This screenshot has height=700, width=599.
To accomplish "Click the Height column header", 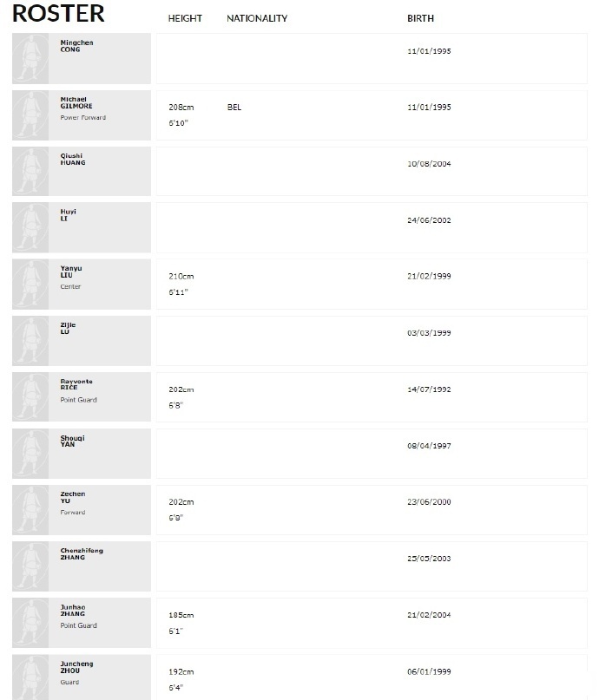I will 185,18.
